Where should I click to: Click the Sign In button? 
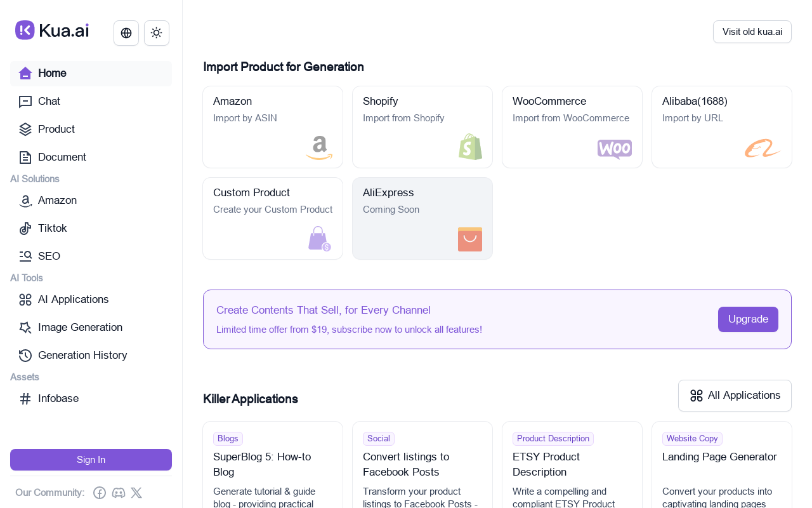coord(91,460)
